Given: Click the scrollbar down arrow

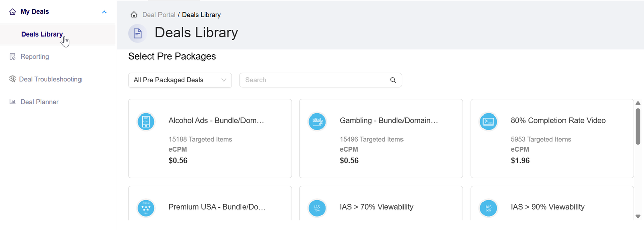Looking at the screenshot, I should [638, 217].
